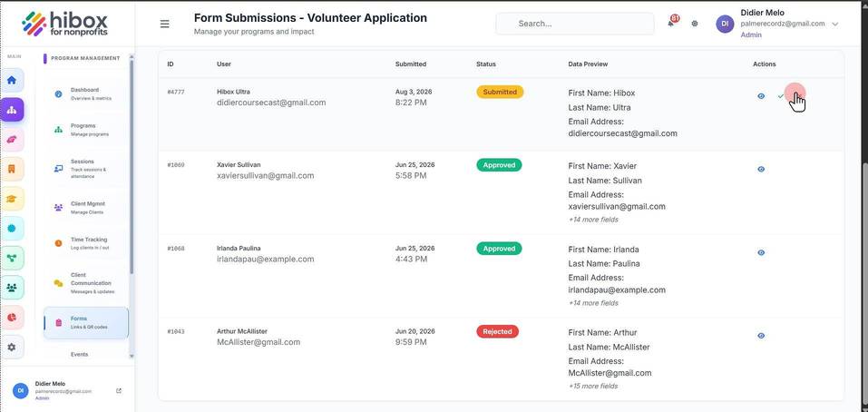Click the sidebar panel scrollbar
Viewport: 868px width, 412px height.
coord(132,166)
